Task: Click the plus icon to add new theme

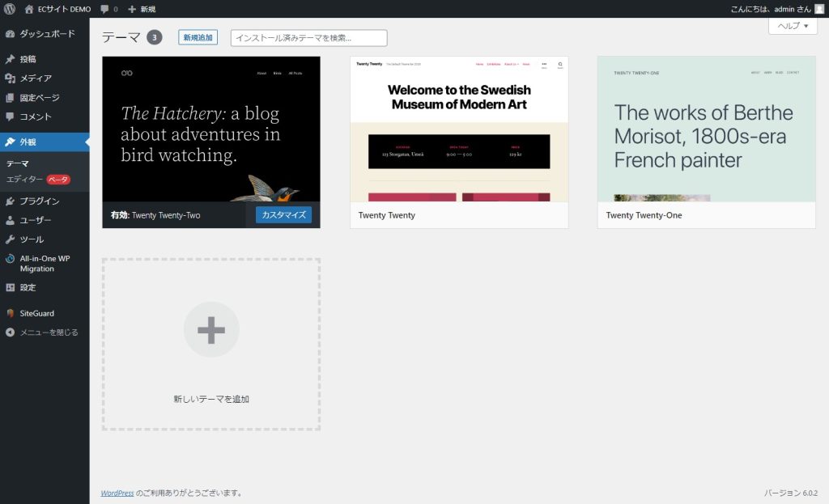Action: pyautogui.click(x=211, y=329)
